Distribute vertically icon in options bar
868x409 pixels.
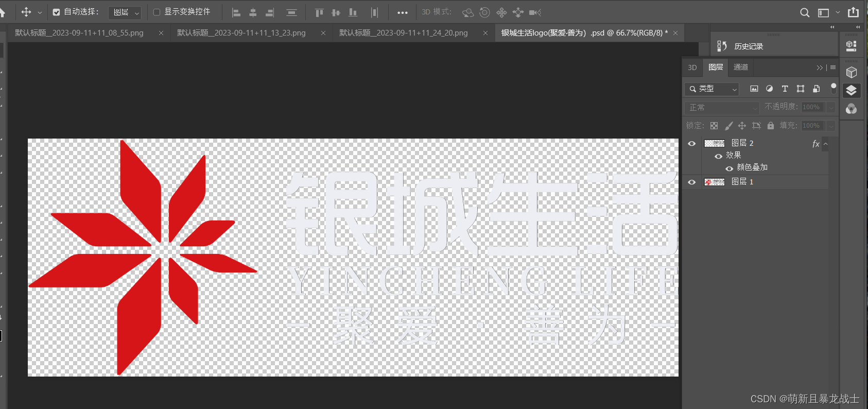click(291, 12)
